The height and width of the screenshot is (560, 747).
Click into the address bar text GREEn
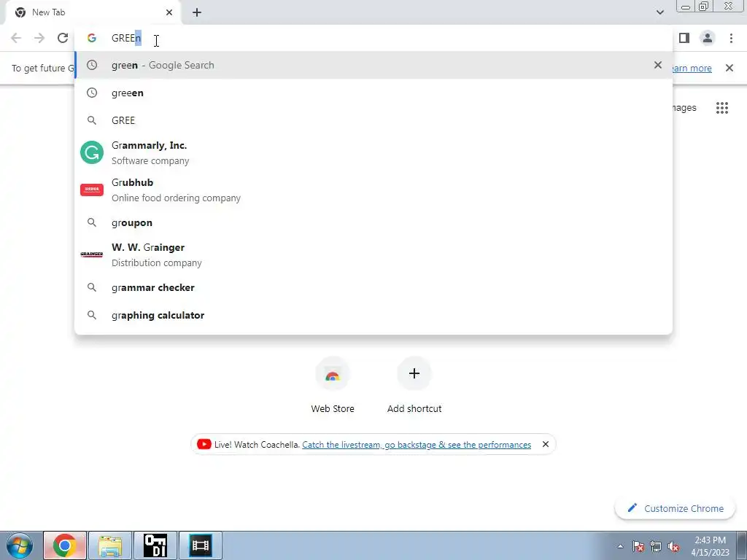[126, 38]
